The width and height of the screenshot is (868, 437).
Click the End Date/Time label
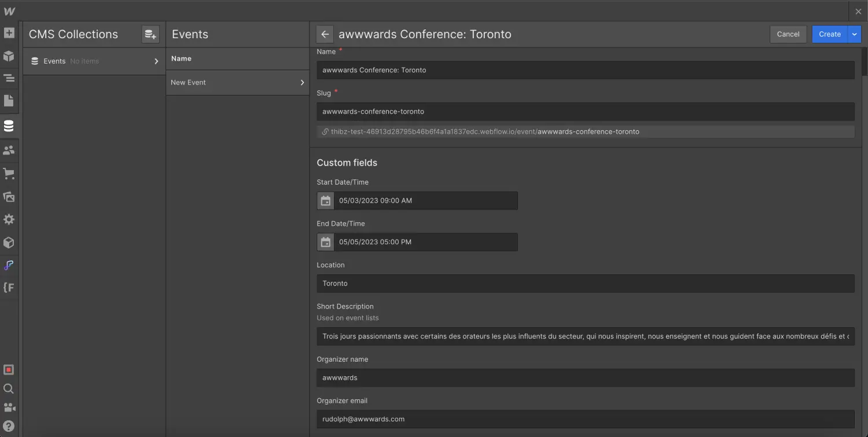[341, 223]
